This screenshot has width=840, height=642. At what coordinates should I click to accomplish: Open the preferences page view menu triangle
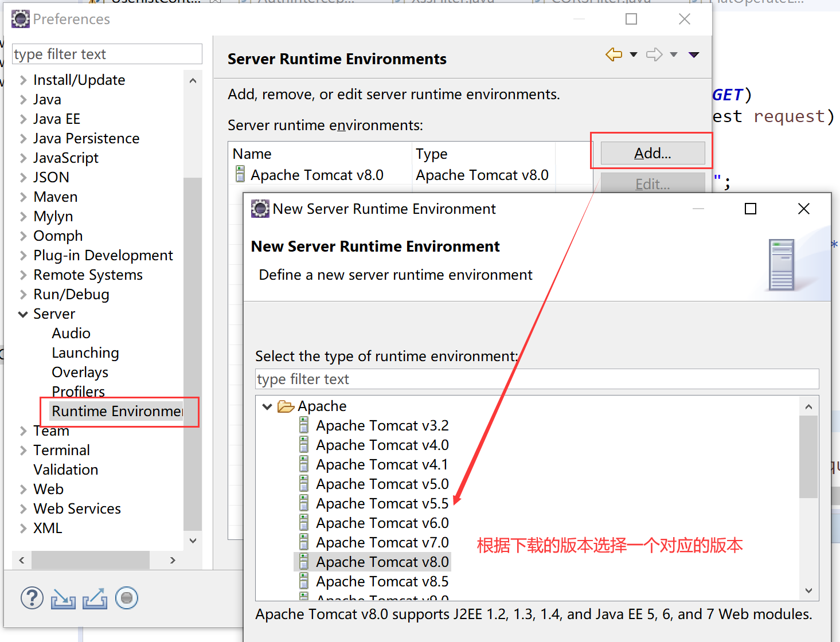(x=694, y=54)
